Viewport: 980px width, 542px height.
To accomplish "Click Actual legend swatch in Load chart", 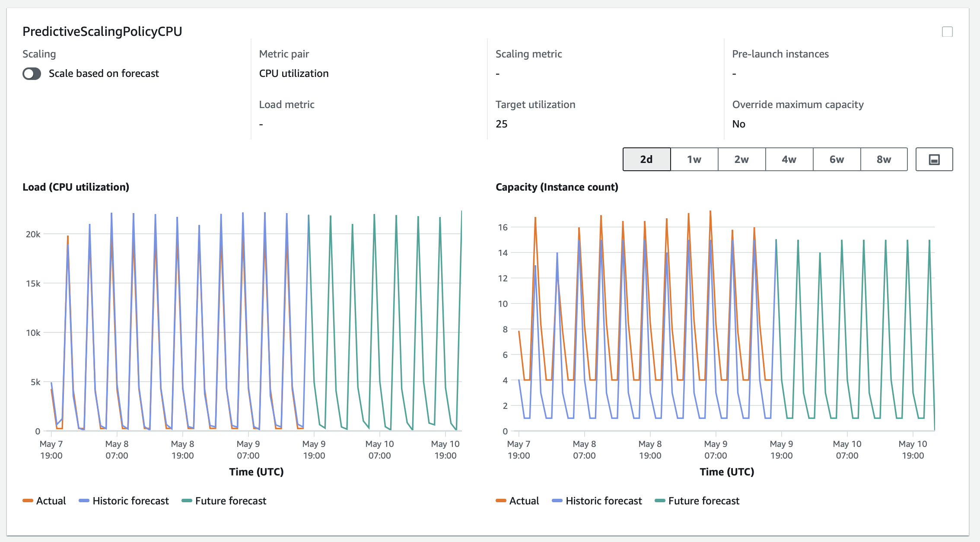I will click(x=28, y=501).
